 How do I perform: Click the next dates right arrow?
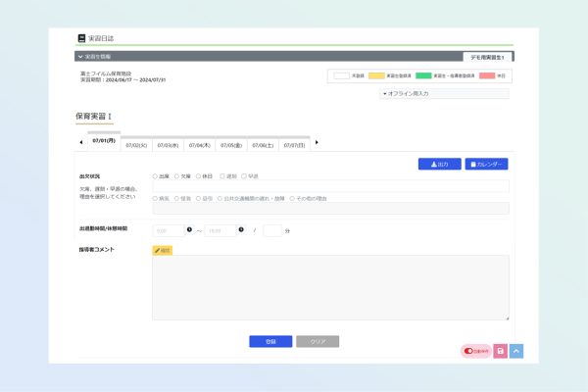point(317,143)
